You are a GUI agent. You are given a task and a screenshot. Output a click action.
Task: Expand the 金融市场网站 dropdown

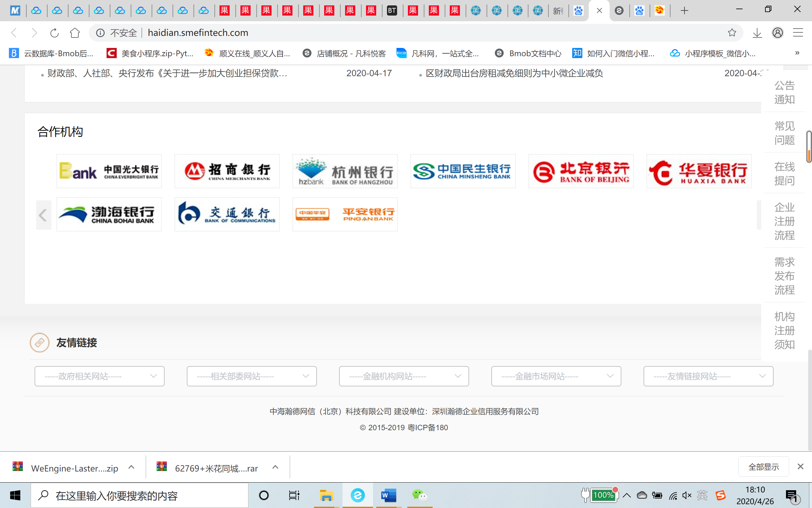point(556,376)
